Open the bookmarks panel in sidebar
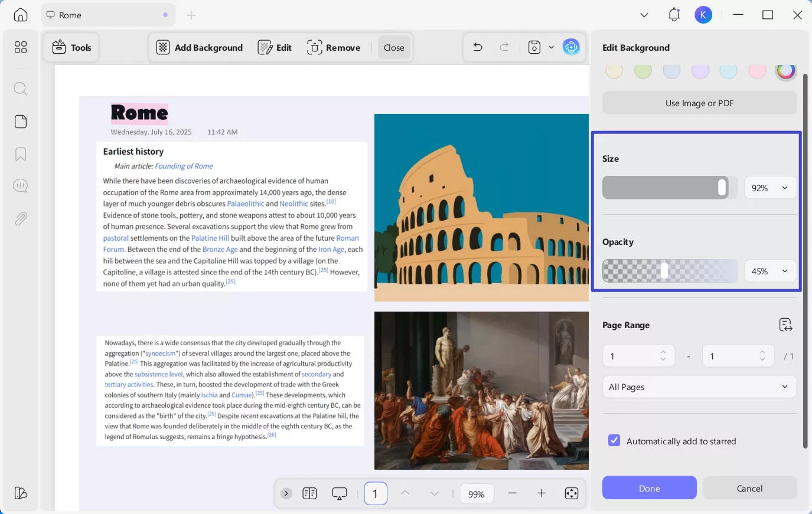The image size is (812, 514). pos(21,154)
